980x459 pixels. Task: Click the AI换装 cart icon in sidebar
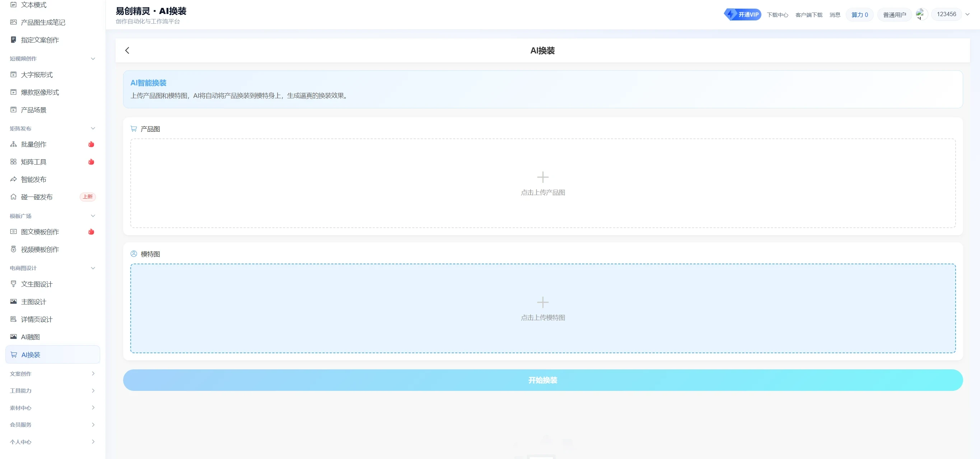point(14,355)
